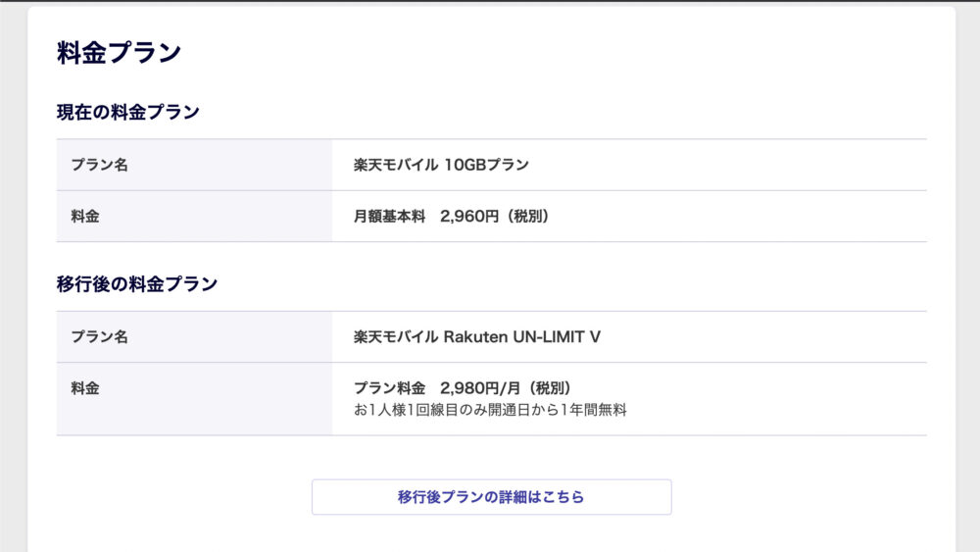Select the プラン料金 text

pyautogui.click(x=389, y=388)
